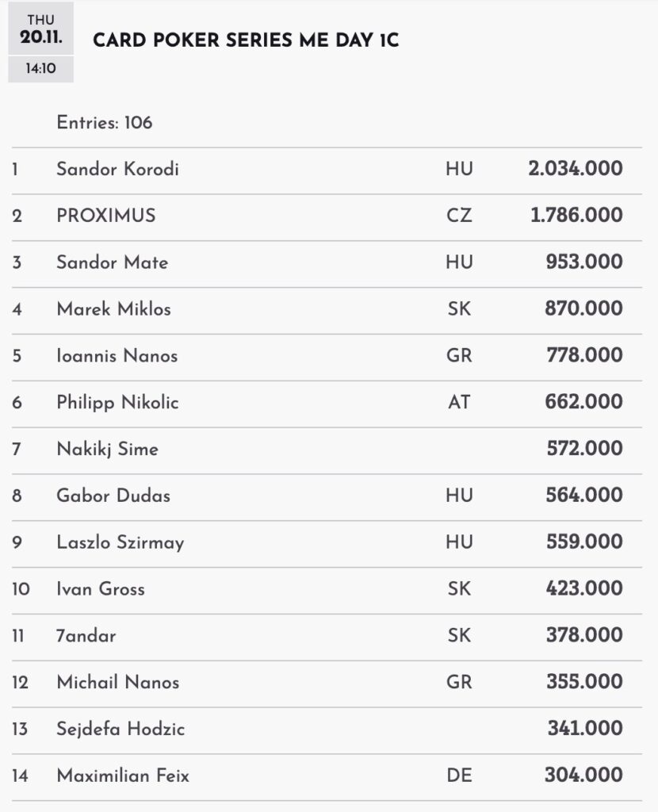
Task: Click the 14:10 start time box
Action: point(40,69)
